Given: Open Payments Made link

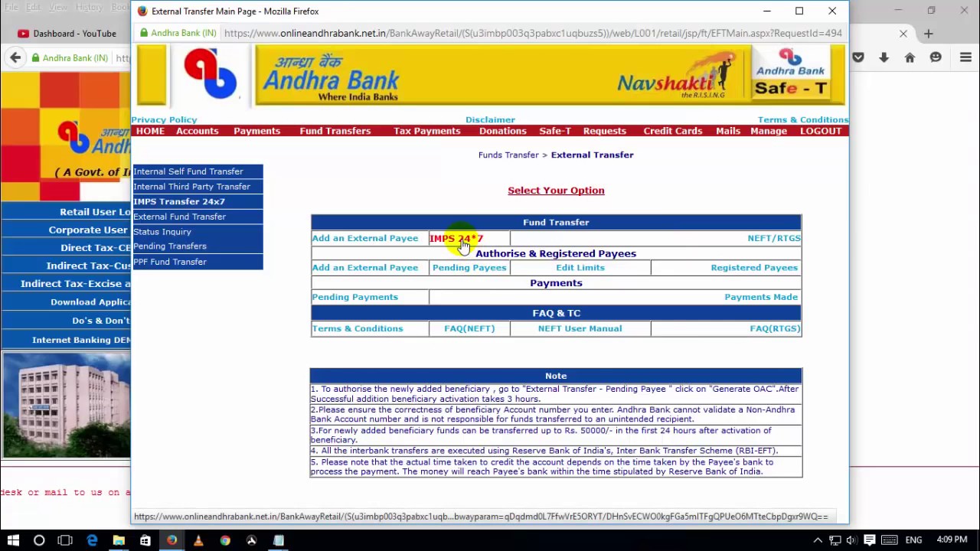Looking at the screenshot, I should (x=761, y=297).
